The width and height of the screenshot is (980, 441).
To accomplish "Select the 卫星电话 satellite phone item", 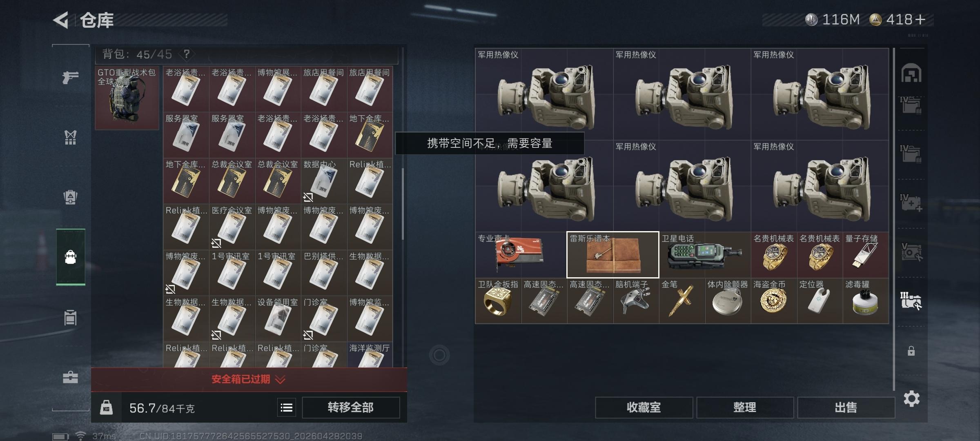I will (705, 255).
